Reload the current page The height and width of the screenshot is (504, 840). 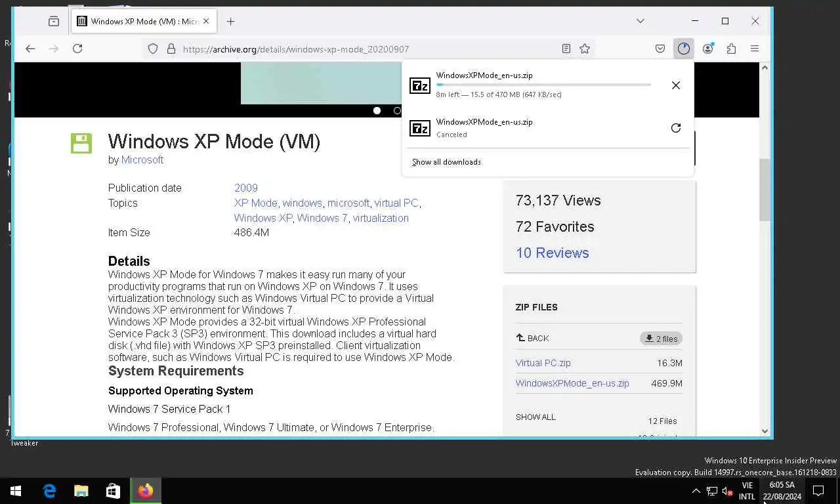point(77,49)
